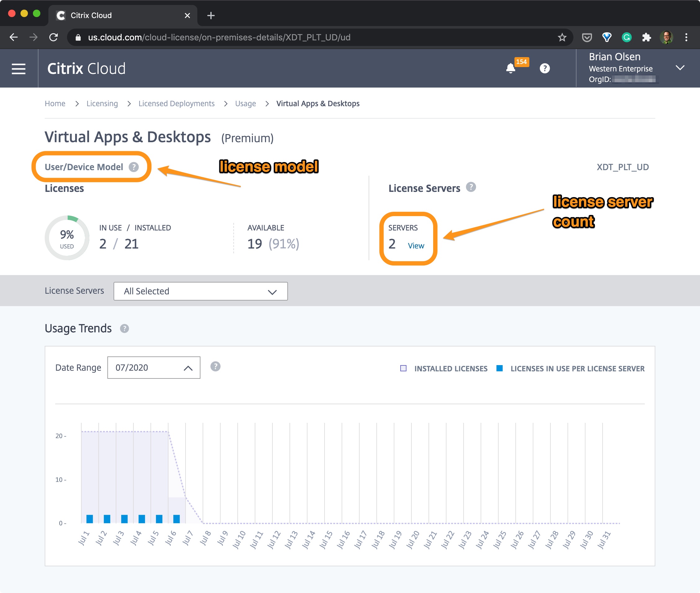The image size is (700, 593).
Task: Bookmark this page with the star icon
Action: 562,37
